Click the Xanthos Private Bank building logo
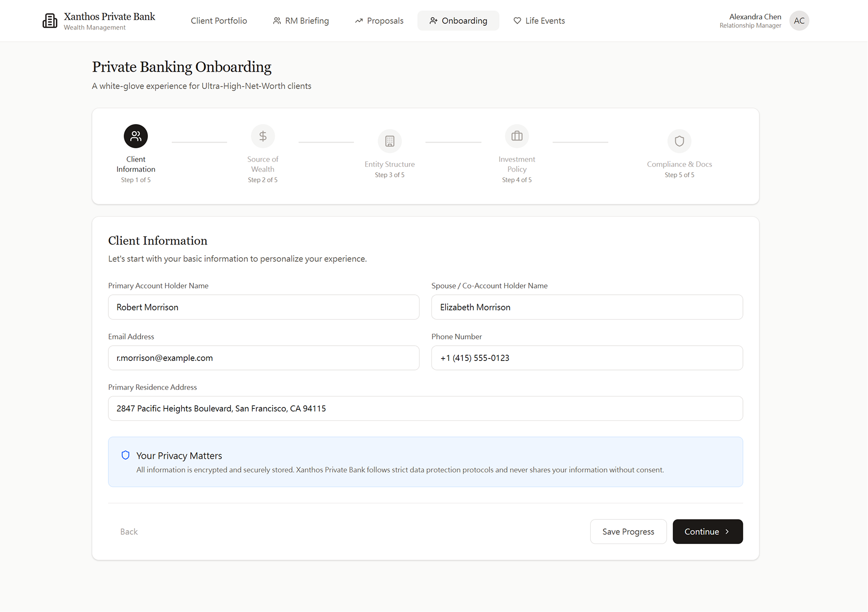Image resolution: width=868 pixels, height=612 pixels. pyautogui.click(x=50, y=20)
